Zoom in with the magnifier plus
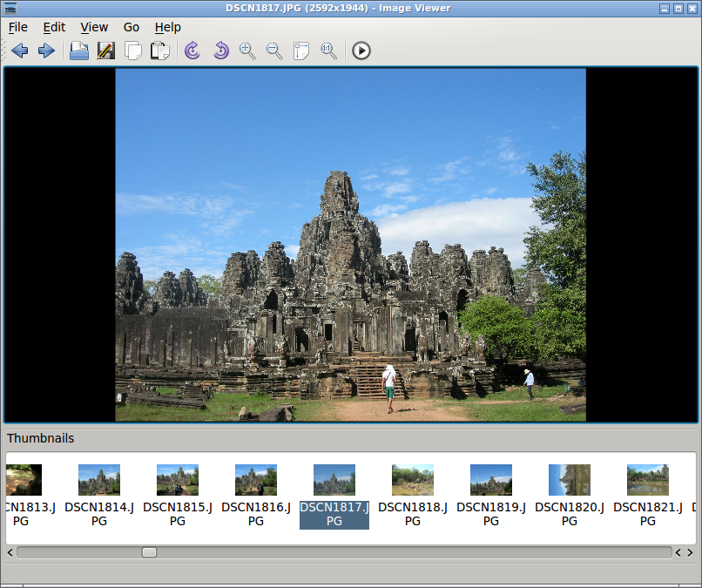702x588 pixels. [247, 51]
